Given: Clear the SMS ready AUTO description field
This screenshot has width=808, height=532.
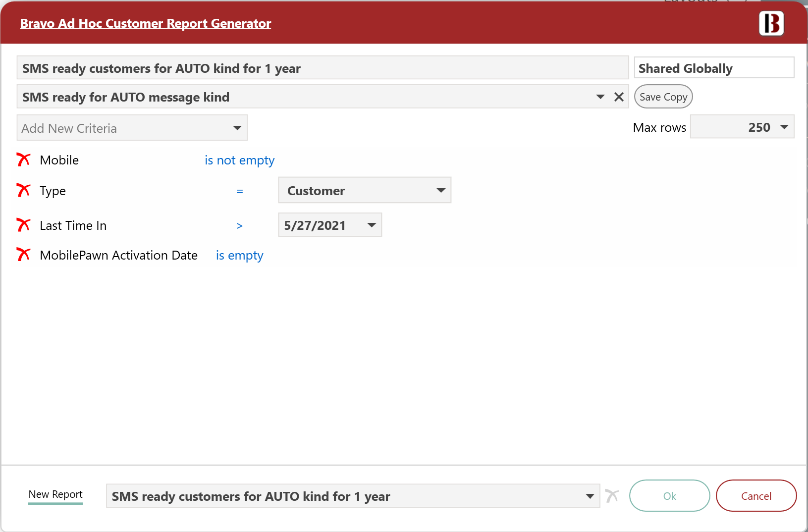Looking at the screenshot, I should click(x=619, y=97).
